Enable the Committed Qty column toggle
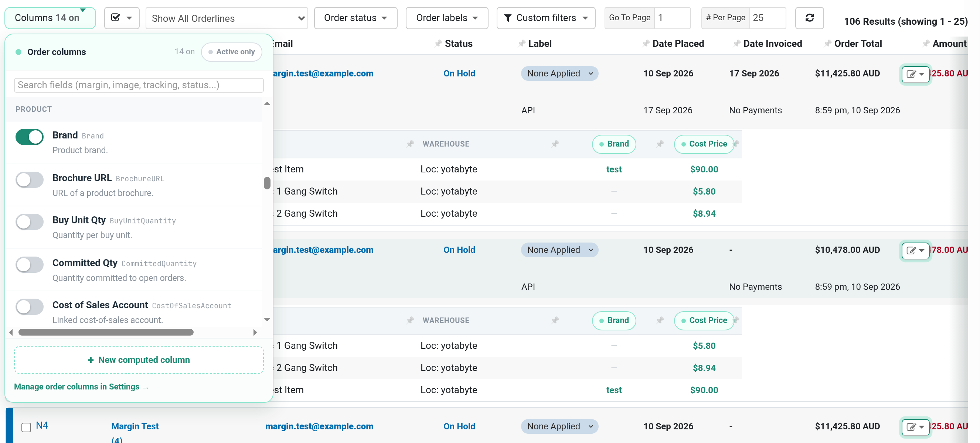The image size is (980, 443). coord(29,265)
